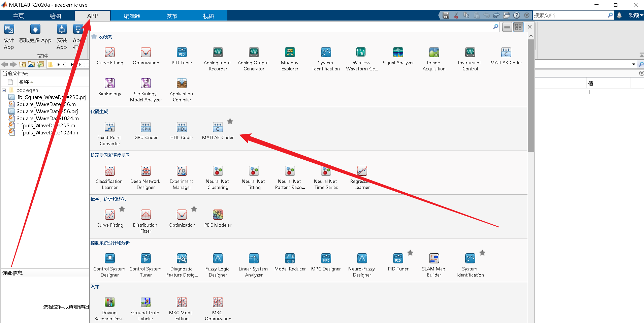Select Square_WaveDate1024.m in file list
Viewport: 644px width, 323px height.
pyautogui.click(x=47, y=119)
